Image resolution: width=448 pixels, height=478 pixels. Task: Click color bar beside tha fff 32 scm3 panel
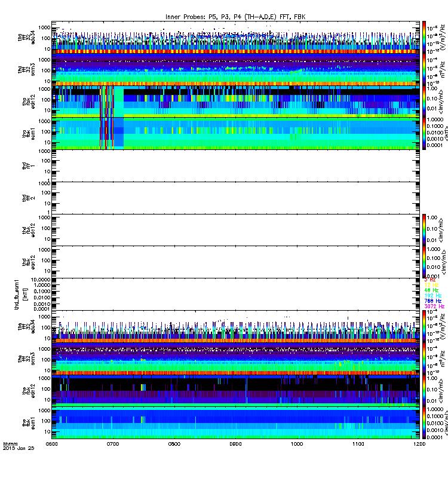point(424,69)
